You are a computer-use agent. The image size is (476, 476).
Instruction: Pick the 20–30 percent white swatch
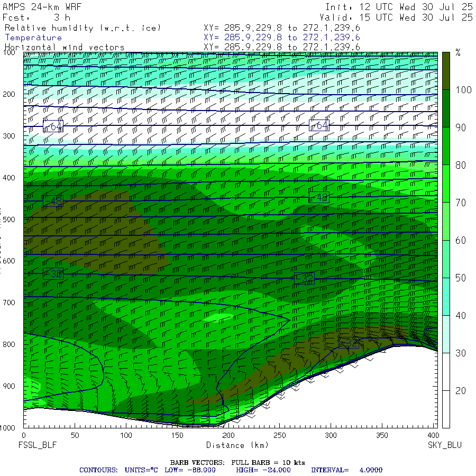446,372
